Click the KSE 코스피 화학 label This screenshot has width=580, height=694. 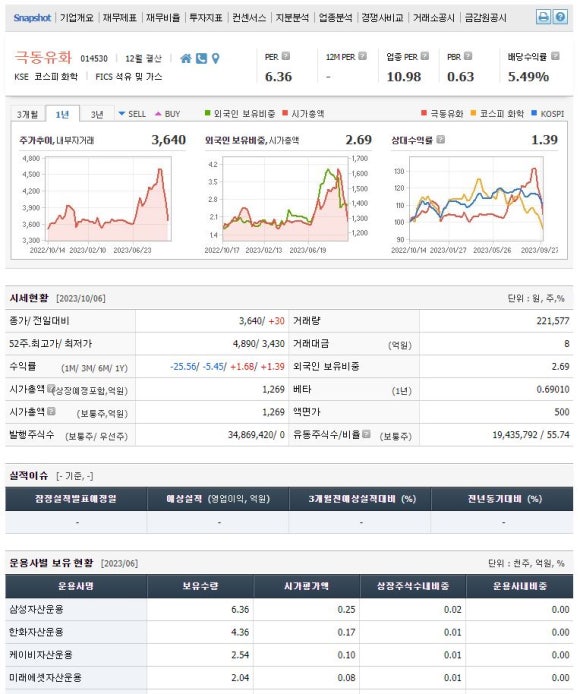(46, 77)
